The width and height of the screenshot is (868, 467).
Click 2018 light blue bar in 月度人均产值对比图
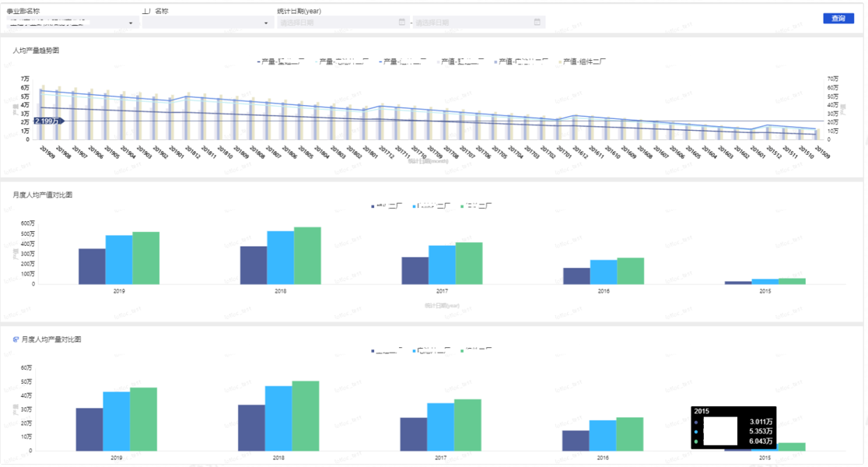point(281,258)
